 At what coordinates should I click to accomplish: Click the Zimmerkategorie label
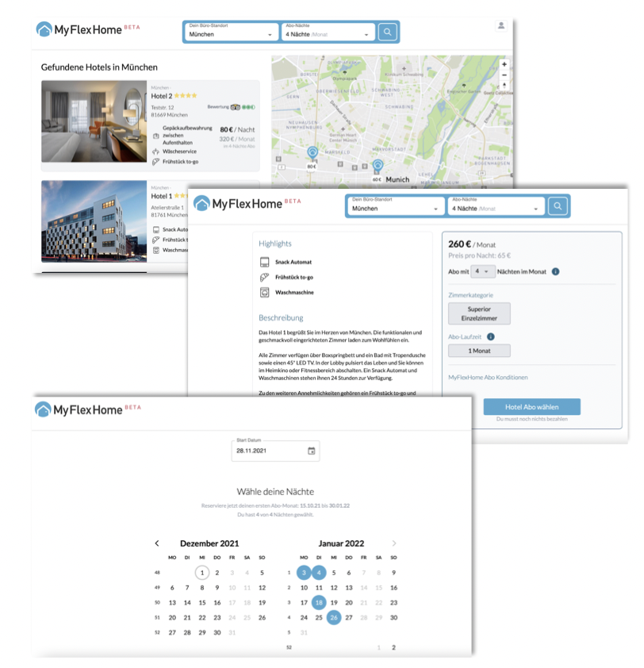470,295
